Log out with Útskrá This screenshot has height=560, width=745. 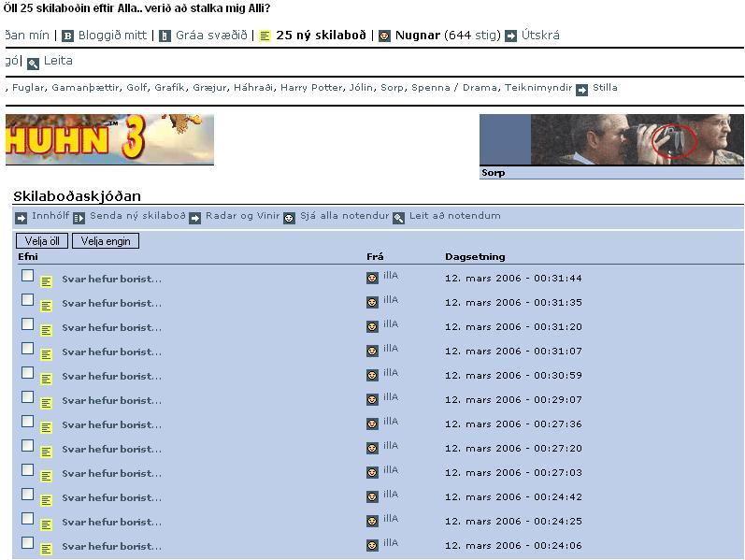540,36
